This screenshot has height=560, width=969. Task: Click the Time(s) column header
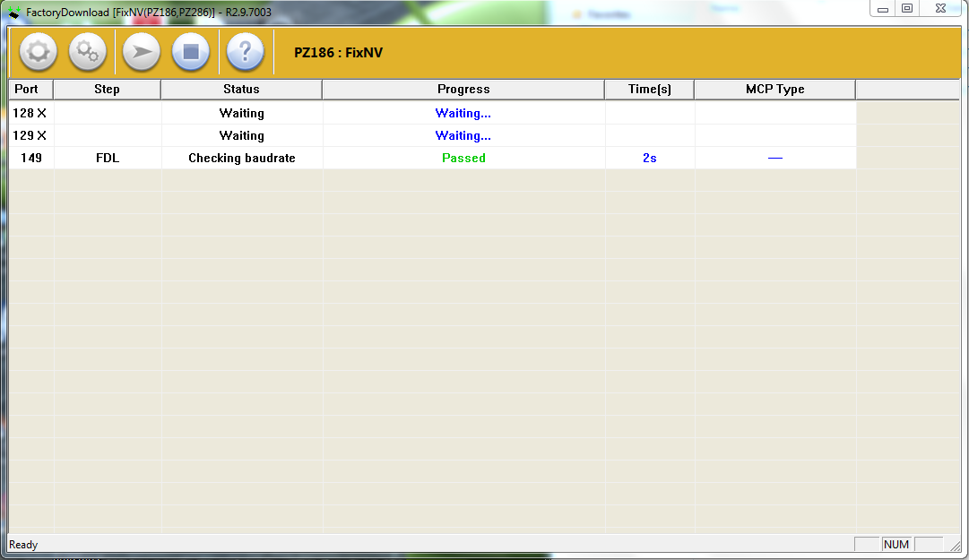coord(650,89)
